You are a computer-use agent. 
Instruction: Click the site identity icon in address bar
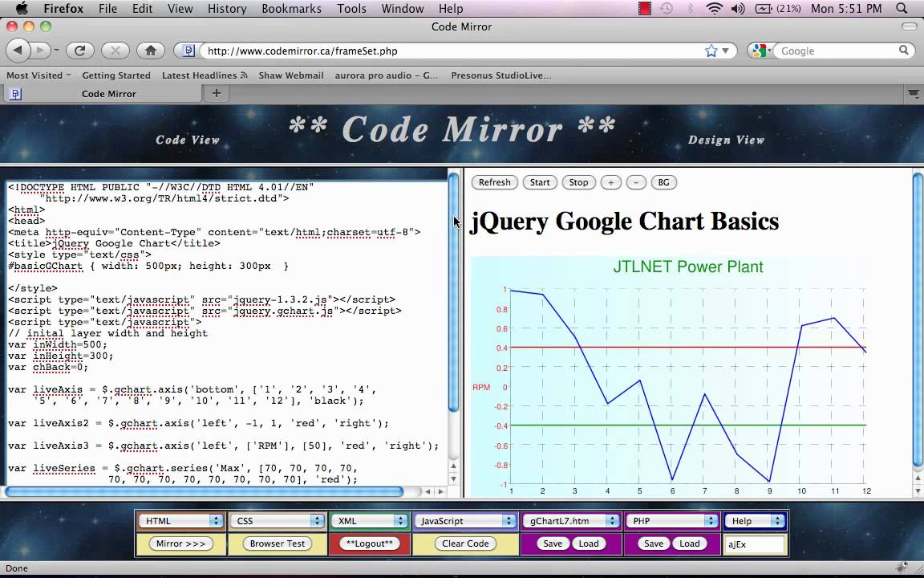(x=188, y=51)
